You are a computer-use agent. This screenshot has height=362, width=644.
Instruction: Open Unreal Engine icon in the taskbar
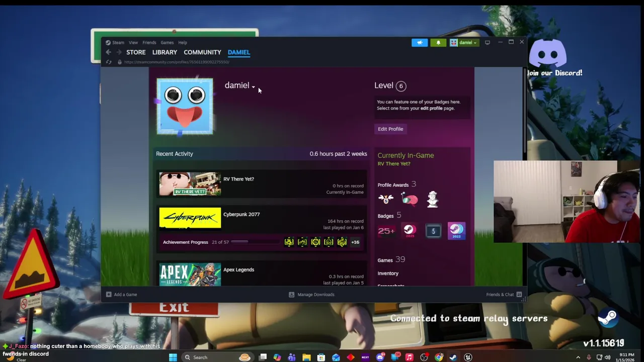click(x=468, y=357)
